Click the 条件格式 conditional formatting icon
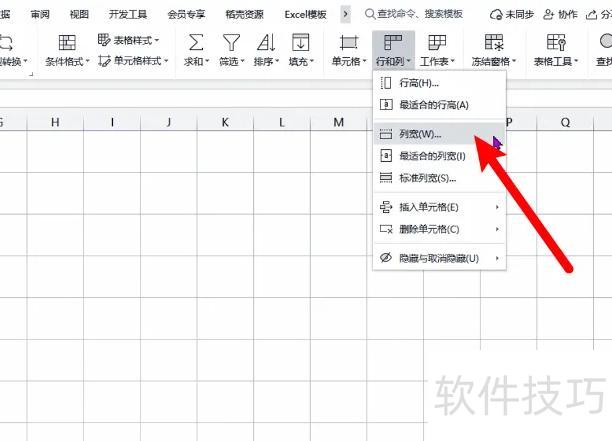Screen dimensions: 612x441 click(x=67, y=42)
